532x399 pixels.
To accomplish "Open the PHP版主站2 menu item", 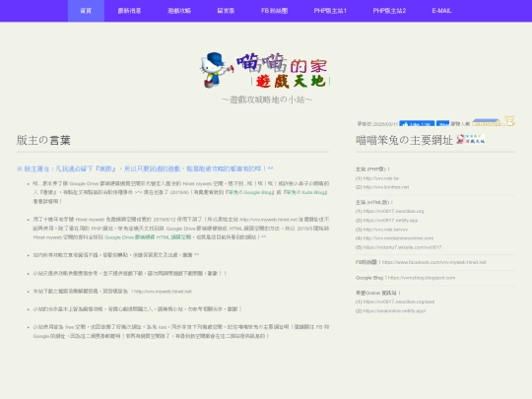I will [389, 11].
